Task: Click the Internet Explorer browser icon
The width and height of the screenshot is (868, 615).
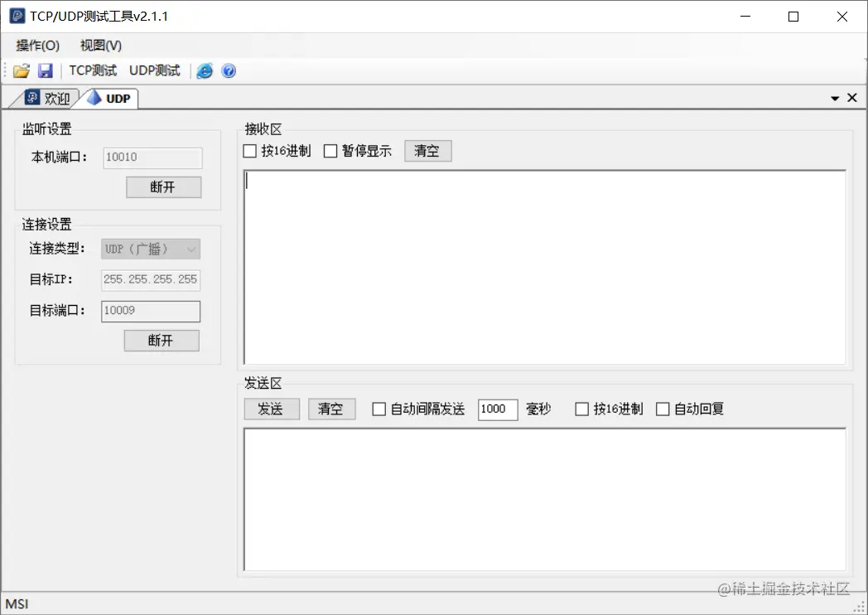Action: coord(205,71)
